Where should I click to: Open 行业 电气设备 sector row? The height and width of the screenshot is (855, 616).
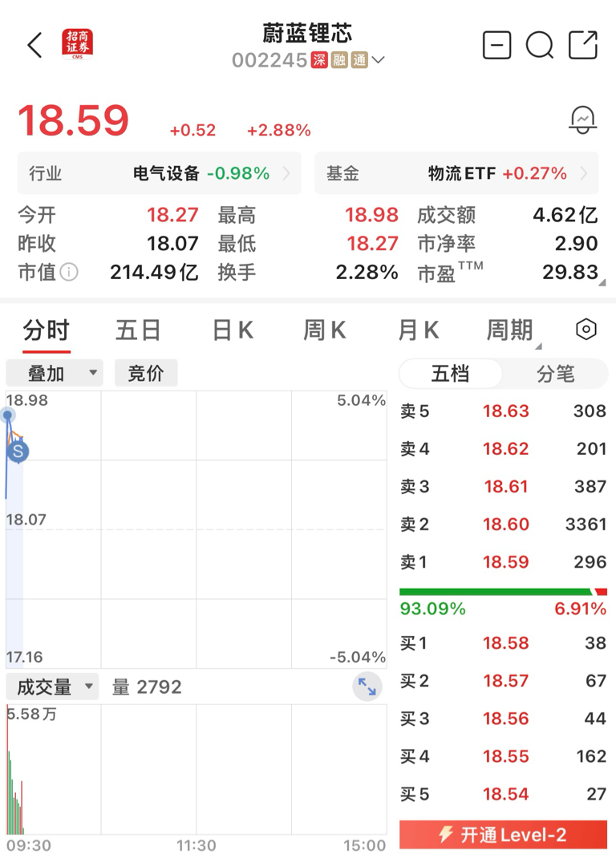(x=159, y=173)
